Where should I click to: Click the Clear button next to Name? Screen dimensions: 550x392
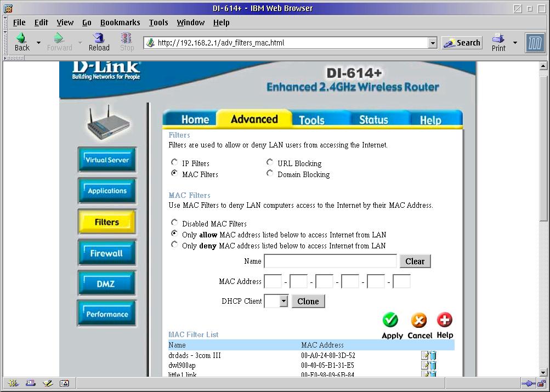point(415,261)
